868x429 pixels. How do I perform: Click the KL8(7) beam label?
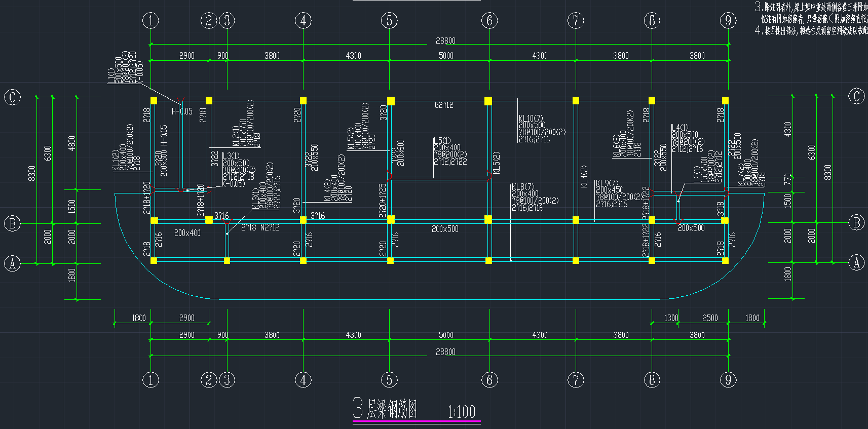pyautogui.click(x=523, y=187)
